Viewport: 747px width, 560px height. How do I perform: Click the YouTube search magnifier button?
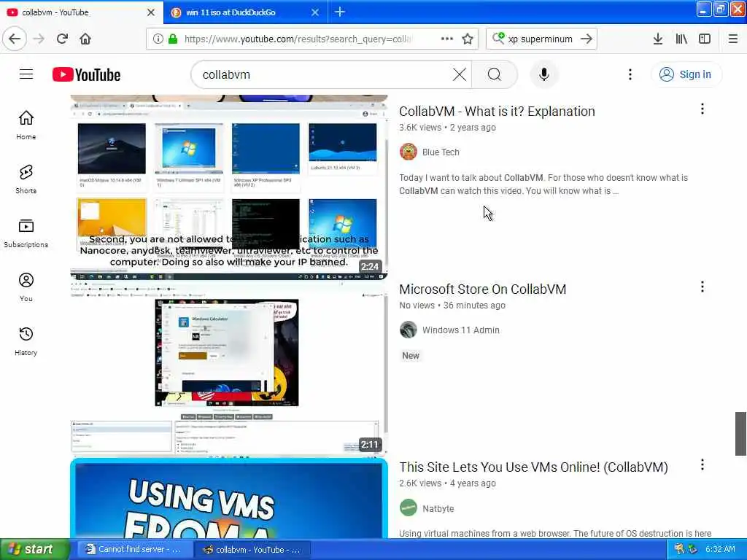click(495, 74)
